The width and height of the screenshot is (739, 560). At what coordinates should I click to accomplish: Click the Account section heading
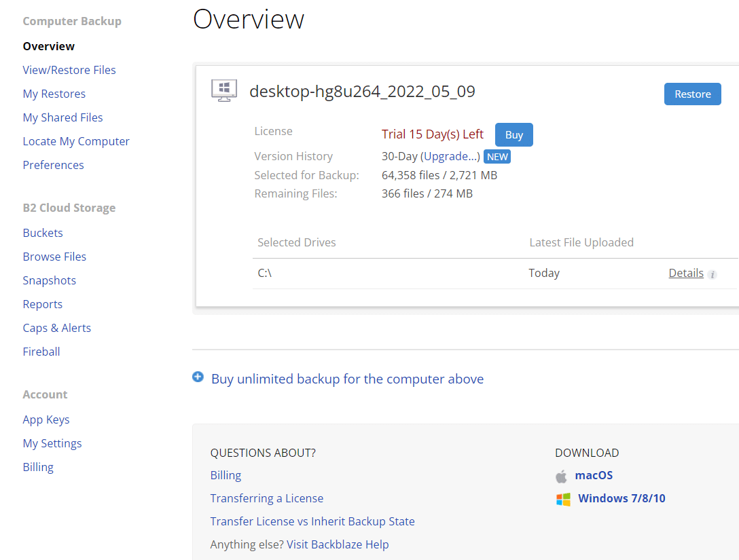(x=45, y=394)
